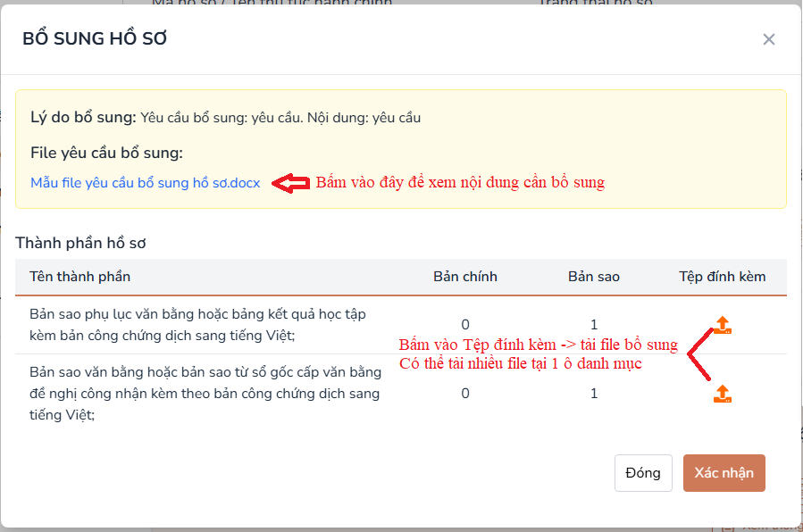
Task: Click 'Bản chính' value 0 in 'phụ lục văn bằng' row
Action: click(465, 325)
